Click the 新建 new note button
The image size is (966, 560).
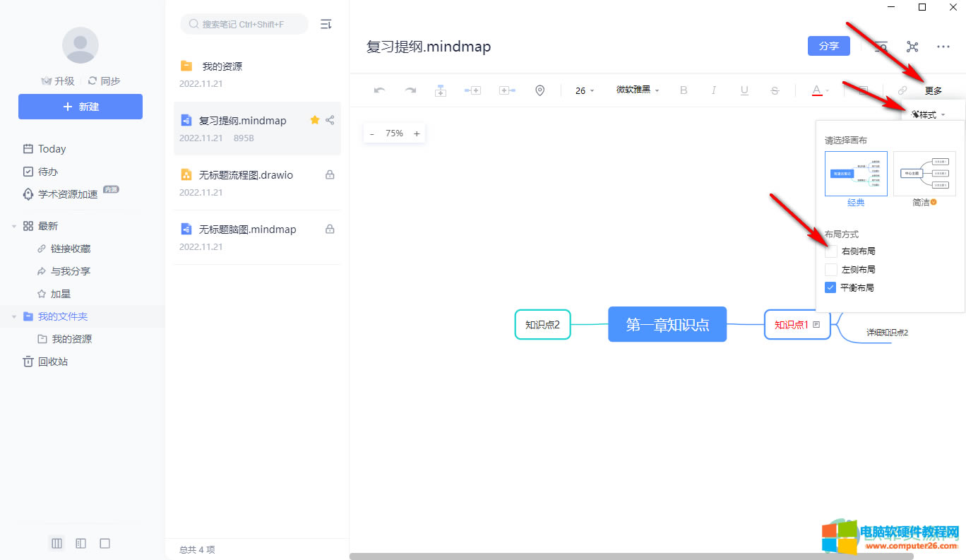tap(80, 107)
